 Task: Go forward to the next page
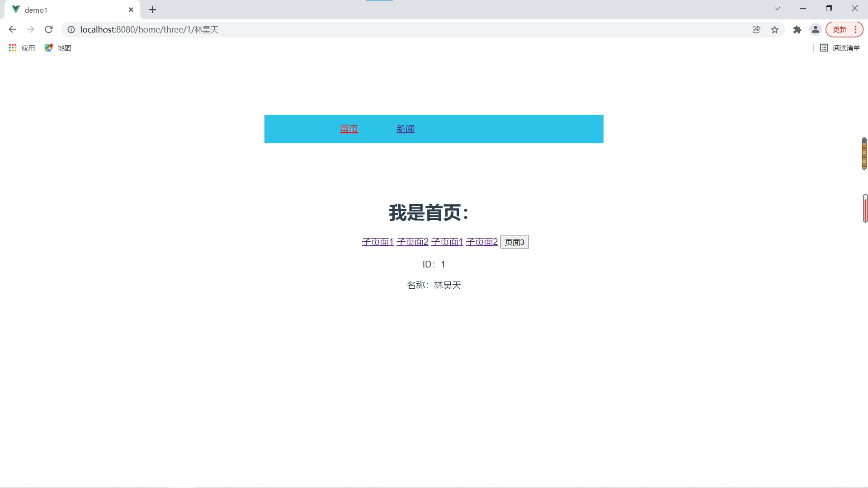point(30,29)
